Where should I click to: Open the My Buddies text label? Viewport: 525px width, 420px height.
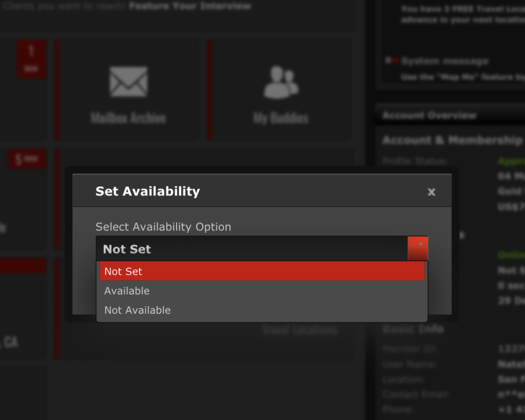tap(281, 118)
